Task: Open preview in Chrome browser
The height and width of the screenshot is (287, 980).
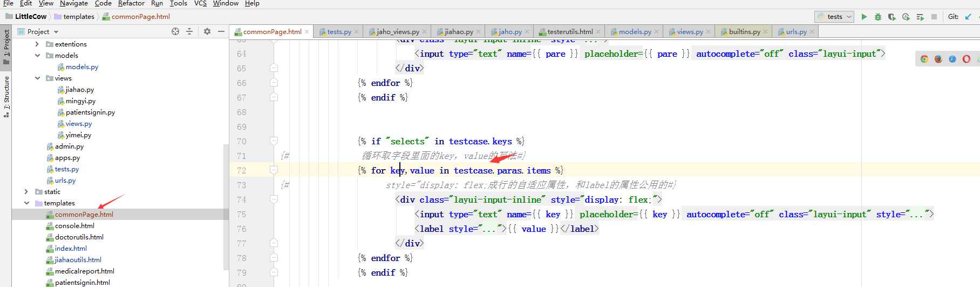Action: coord(924,59)
